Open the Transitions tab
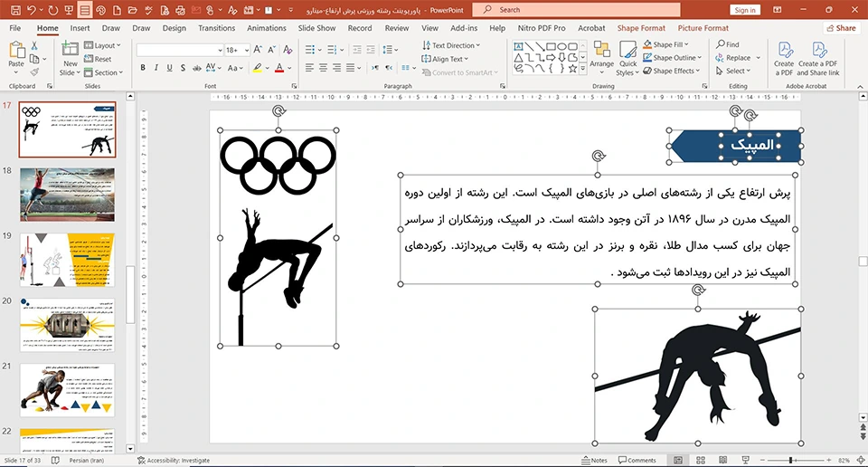The height and width of the screenshot is (467, 868). coord(216,28)
